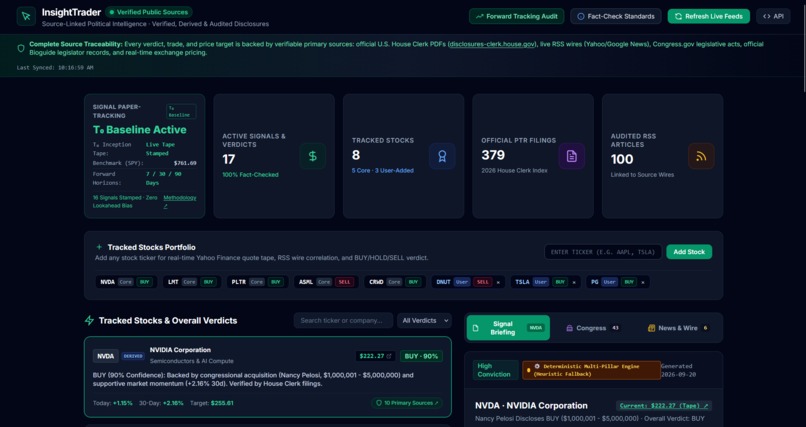This screenshot has width=806, height=427.
Task: Remove DNUT from tracked portfolio
Action: pyautogui.click(x=498, y=283)
